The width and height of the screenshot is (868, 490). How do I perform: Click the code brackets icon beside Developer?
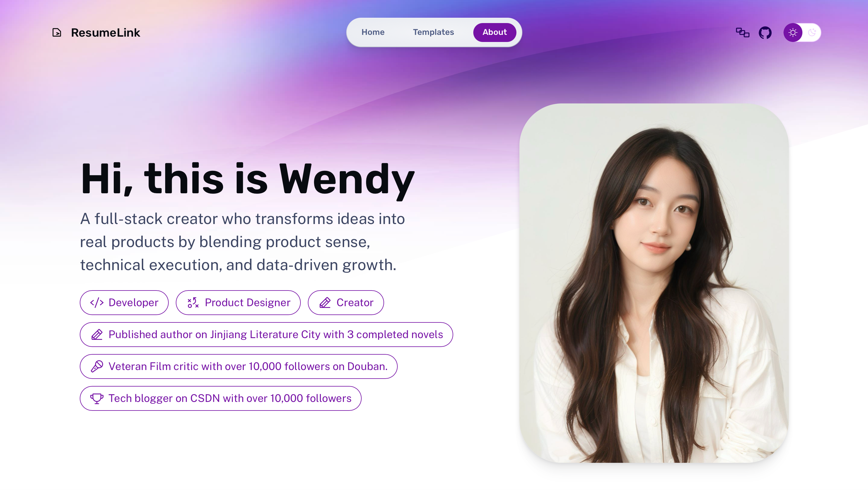(97, 303)
